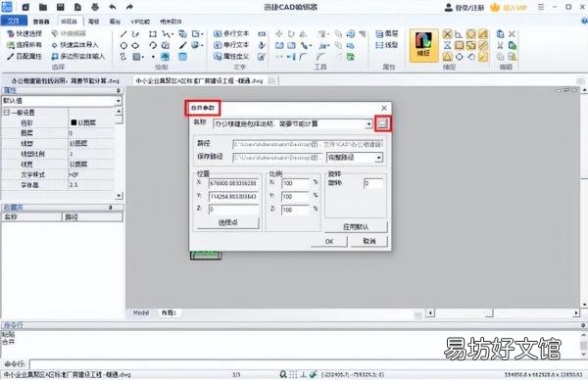Viewport: 588px width, 380px height.
Task: Toggle the X-shaped intersection snap mode icon
Action: coord(447,34)
